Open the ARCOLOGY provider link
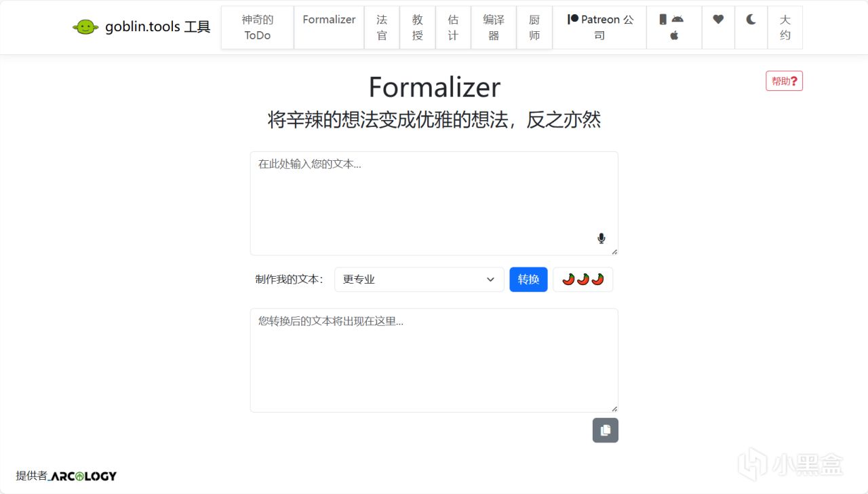868x494 pixels. (83, 476)
